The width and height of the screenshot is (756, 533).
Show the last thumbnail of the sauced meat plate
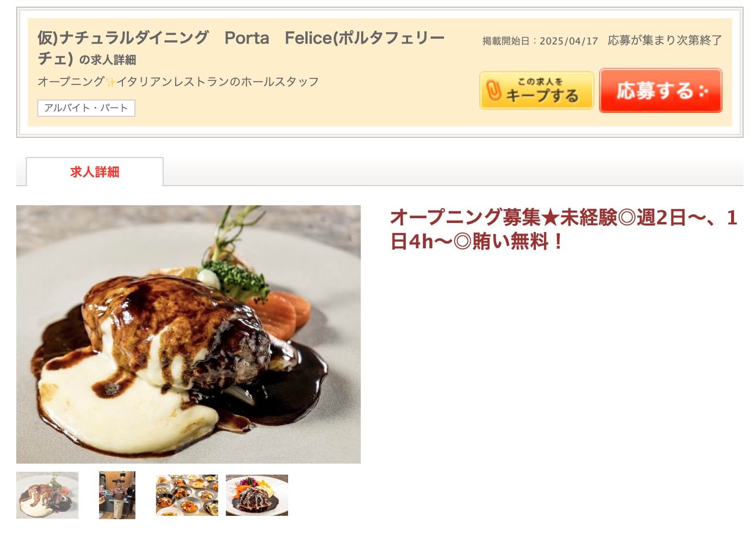[x=257, y=495]
